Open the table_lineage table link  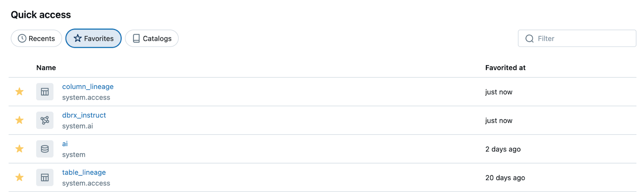click(84, 172)
